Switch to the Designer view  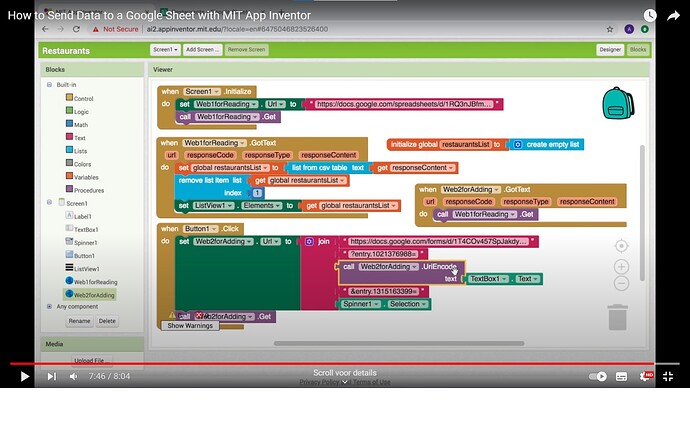610,50
